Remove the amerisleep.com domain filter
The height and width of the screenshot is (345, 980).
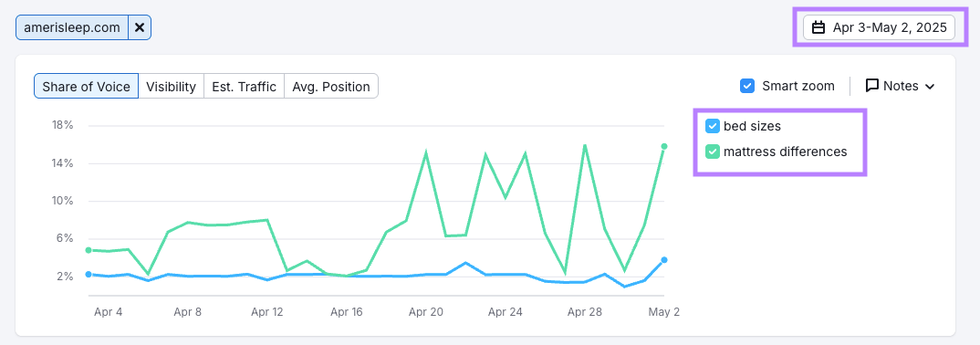[140, 27]
